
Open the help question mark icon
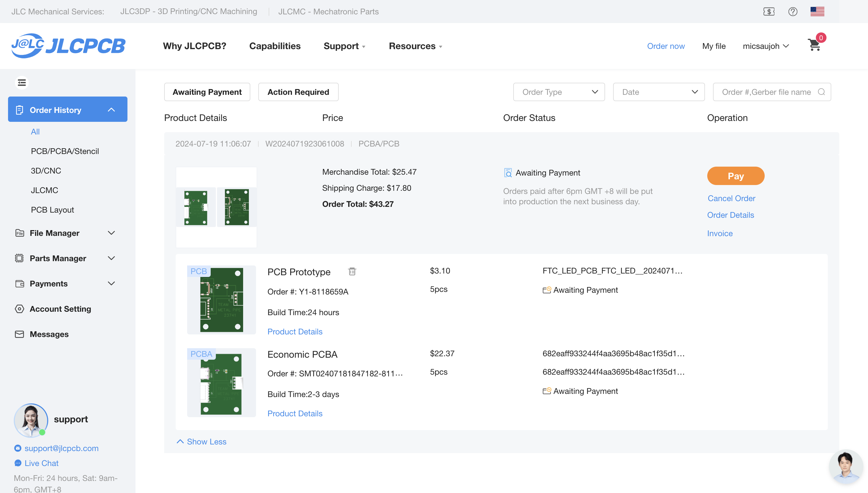[793, 11]
